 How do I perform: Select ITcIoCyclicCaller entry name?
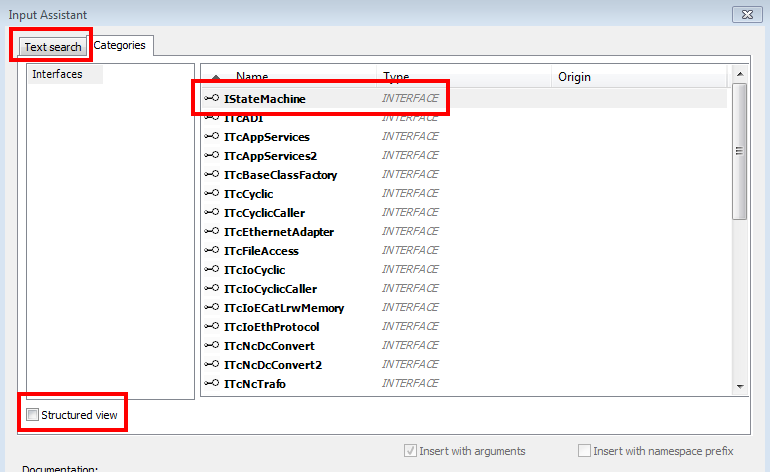click(270, 289)
